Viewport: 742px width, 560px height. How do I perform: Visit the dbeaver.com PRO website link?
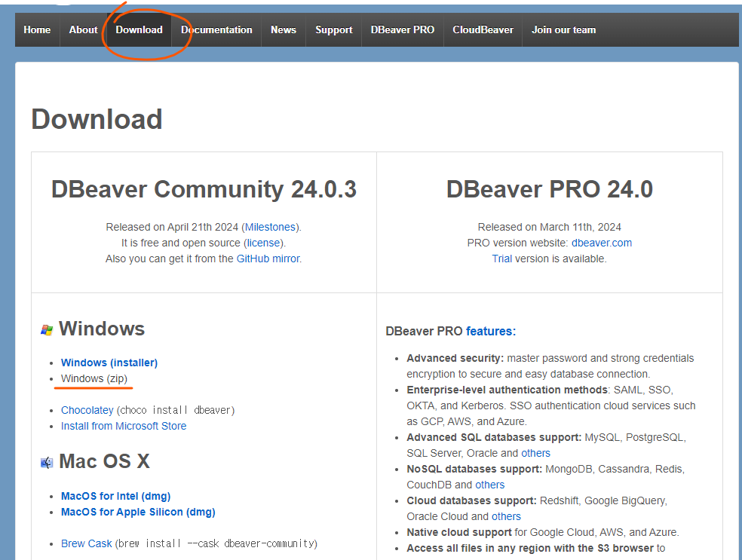(x=602, y=243)
